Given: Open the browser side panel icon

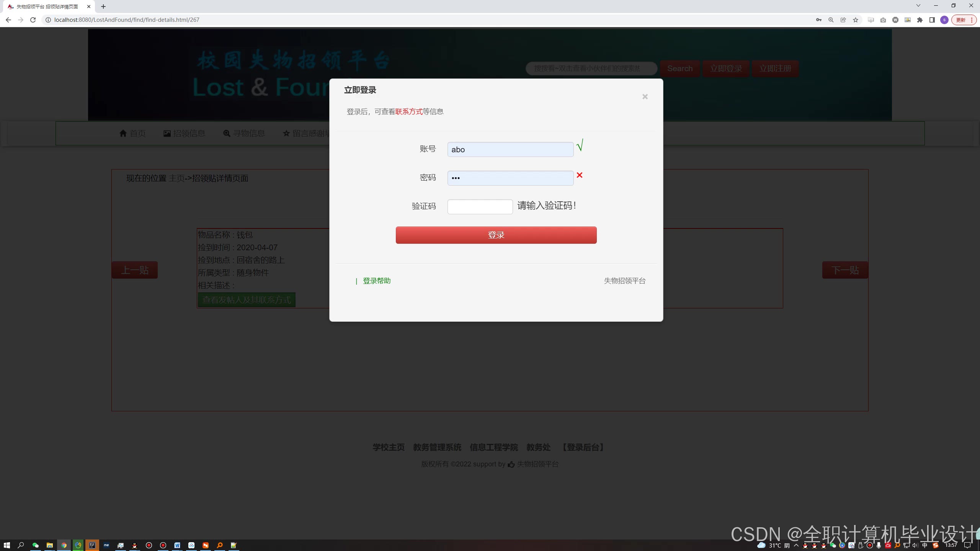Looking at the screenshot, I should click(932, 20).
